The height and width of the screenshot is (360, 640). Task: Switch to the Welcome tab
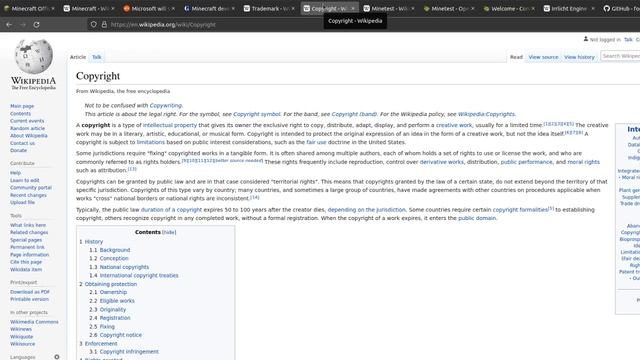click(x=509, y=9)
